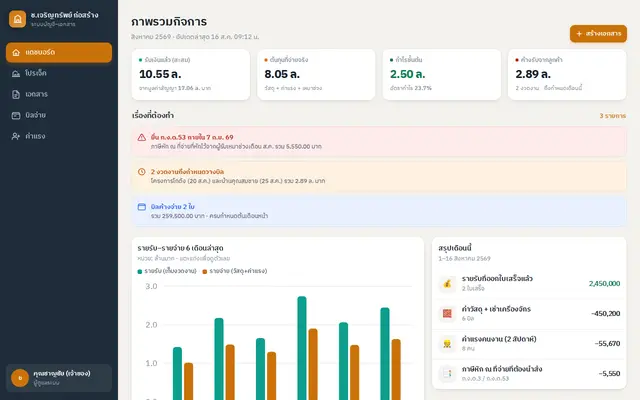The height and width of the screenshot is (400, 640).
Task: Click the worker labor cost icon
Action: point(447,344)
